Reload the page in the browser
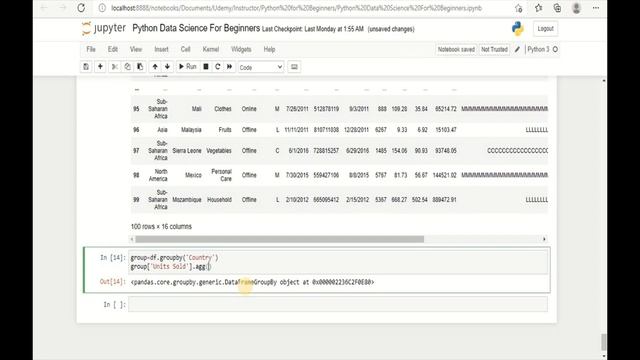This screenshot has height=360, width=640. coord(81,8)
